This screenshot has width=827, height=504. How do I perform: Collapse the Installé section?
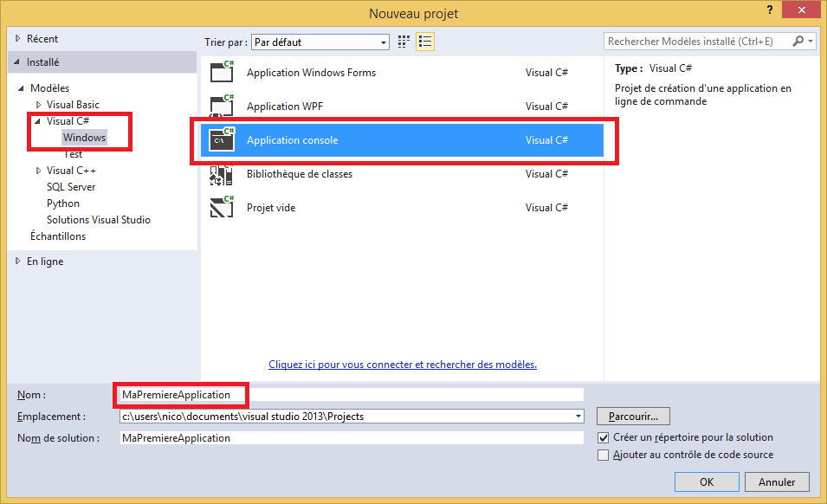[x=16, y=62]
